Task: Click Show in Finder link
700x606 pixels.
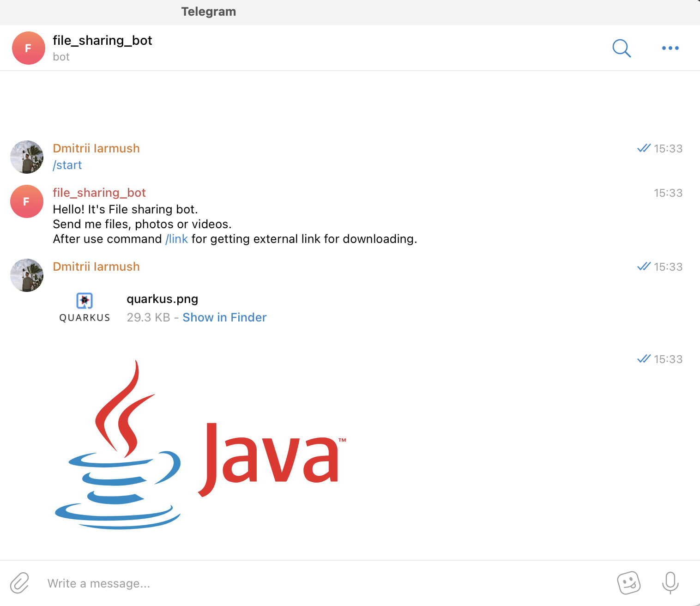Action: [224, 317]
